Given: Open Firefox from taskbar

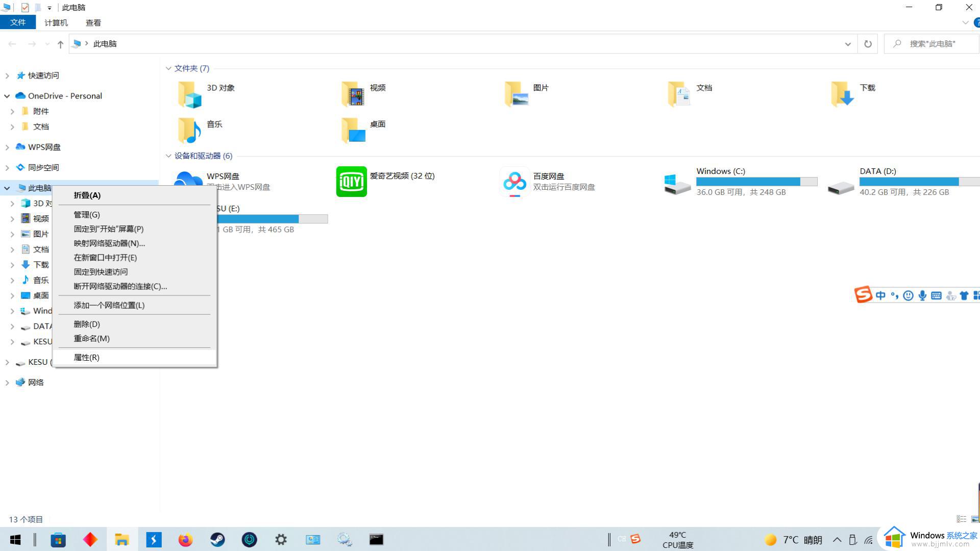Looking at the screenshot, I should 185,539.
